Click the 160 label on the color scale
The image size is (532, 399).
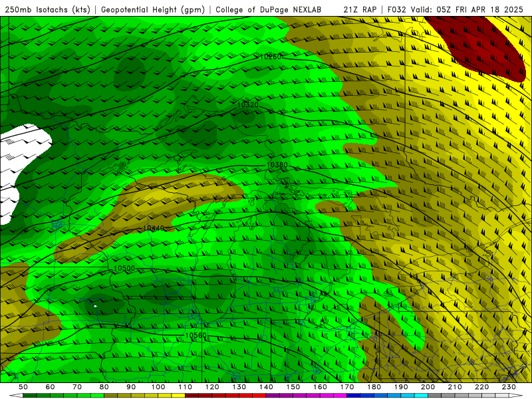(320, 387)
